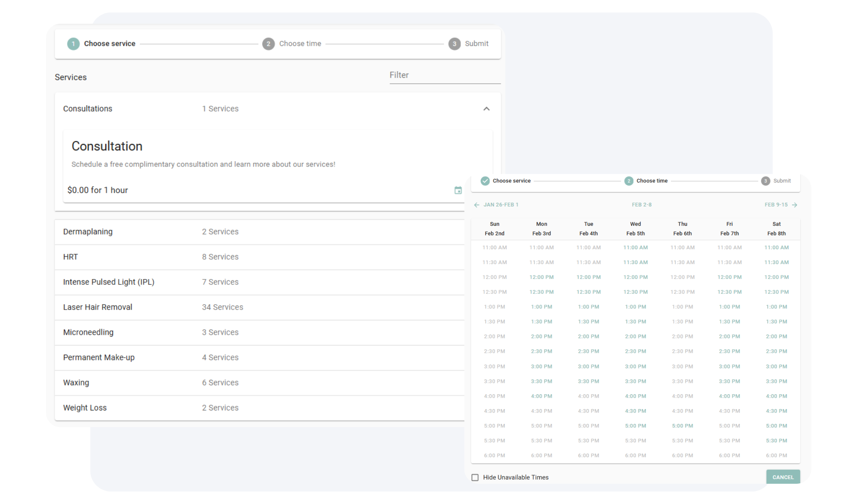This screenshot has height=504, width=864.
Task: Select Saturday Feb 8th 11:30 AM slot
Action: click(x=776, y=262)
